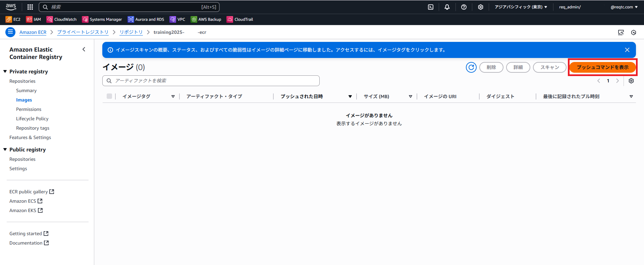
Task: Open Amazon EKS external link
Action: tap(26, 210)
